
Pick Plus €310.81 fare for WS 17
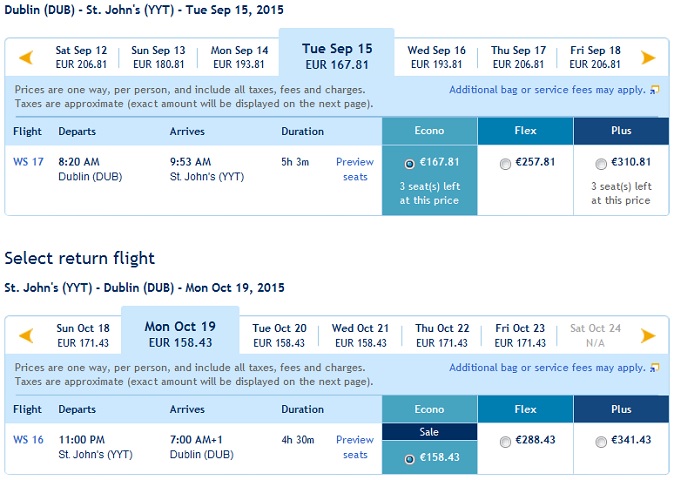[x=601, y=164]
